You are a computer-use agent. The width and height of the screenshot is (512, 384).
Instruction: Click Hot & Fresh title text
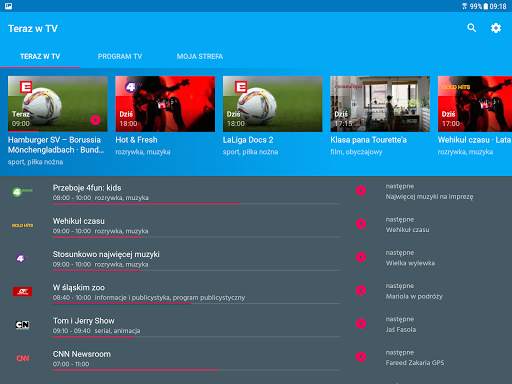pos(136,140)
